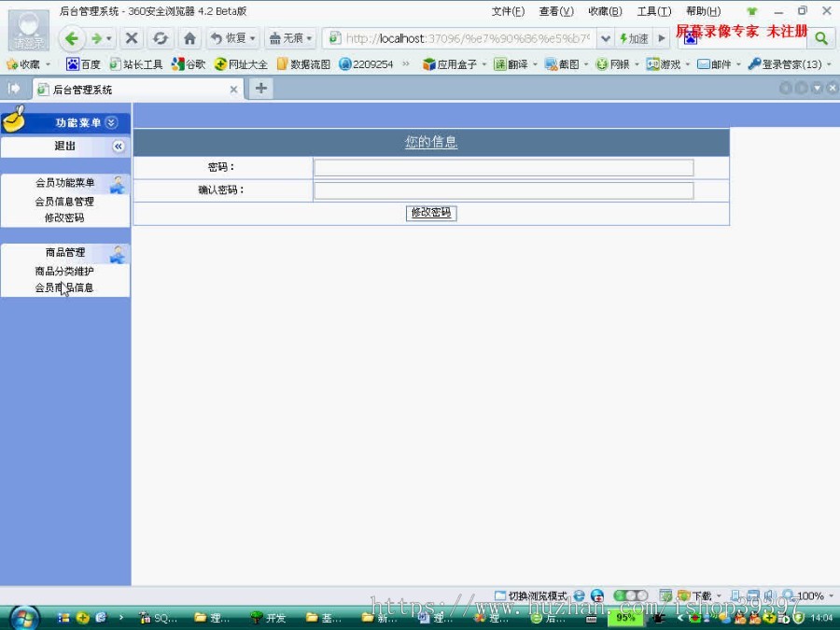Click the 恢复 restore button
Viewport: 840px width, 630px height.
(x=229, y=38)
